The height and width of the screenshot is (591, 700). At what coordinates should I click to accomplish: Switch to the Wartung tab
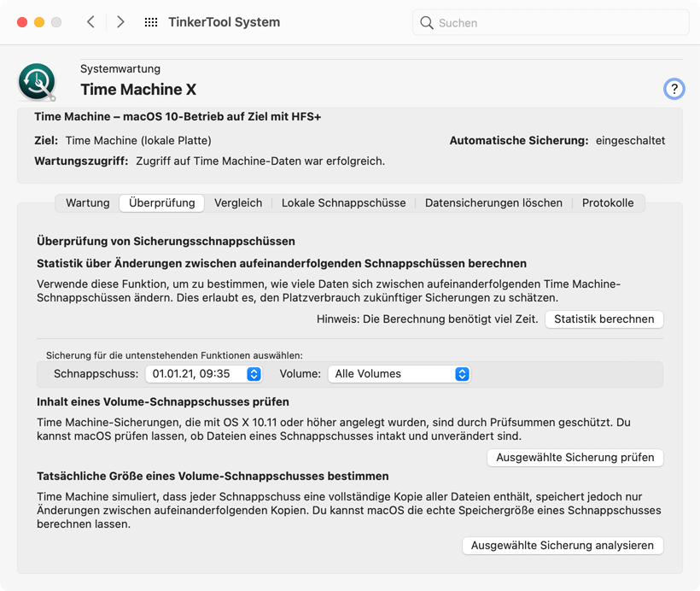[87, 202]
